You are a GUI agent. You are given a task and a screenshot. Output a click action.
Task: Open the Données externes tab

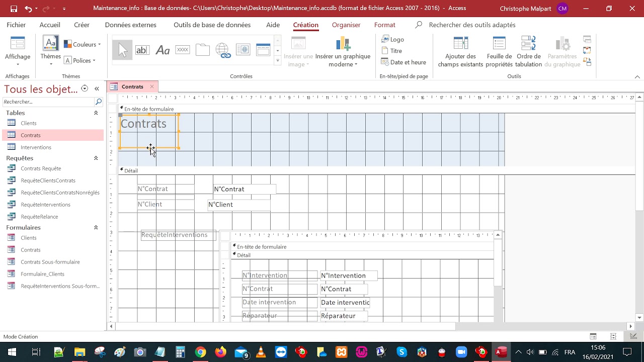pos(131,25)
